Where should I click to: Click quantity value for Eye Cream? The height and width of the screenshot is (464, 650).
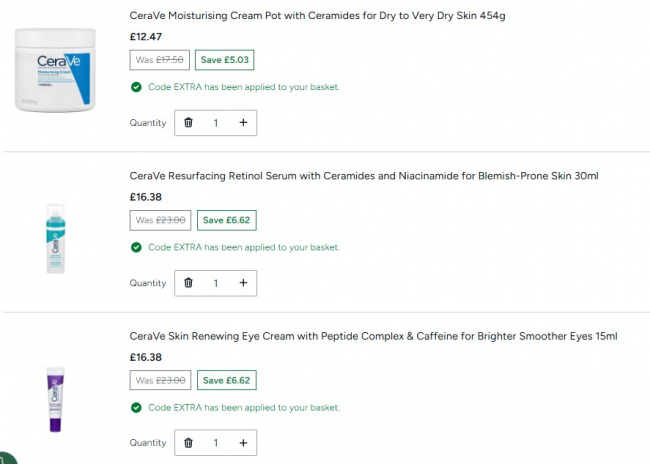click(x=215, y=443)
